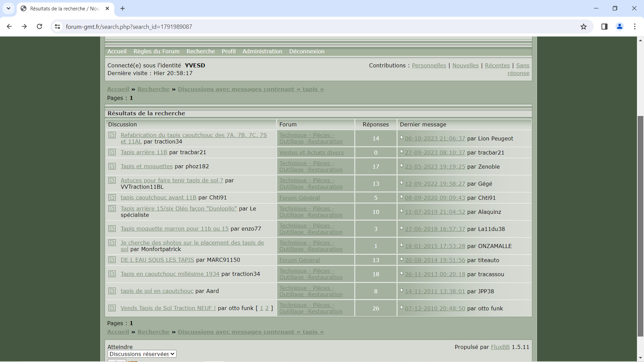Open topic Tapis en caoutchouc millésime 1934
Image resolution: width=644 pixels, height=362 pixels.
(170, 274)
